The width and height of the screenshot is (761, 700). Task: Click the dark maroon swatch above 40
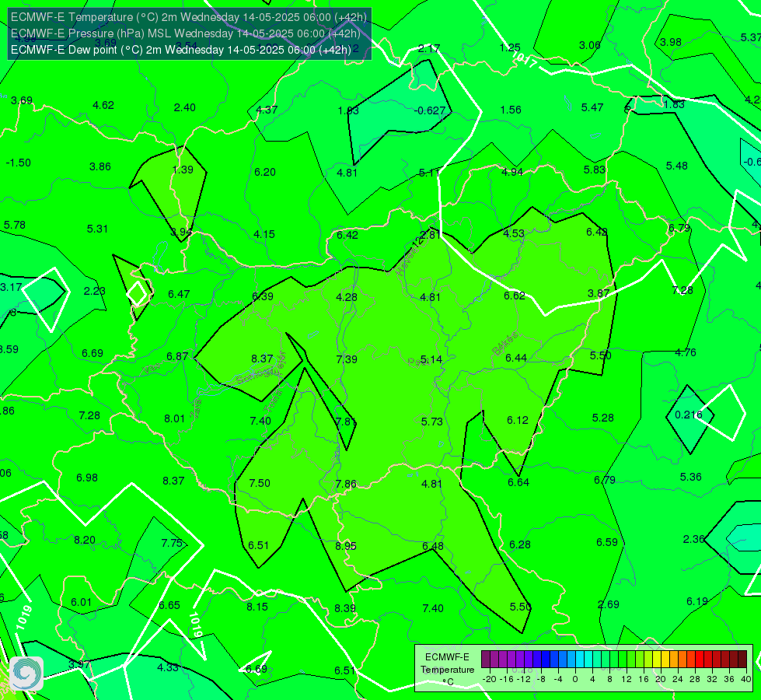[742, 660]
